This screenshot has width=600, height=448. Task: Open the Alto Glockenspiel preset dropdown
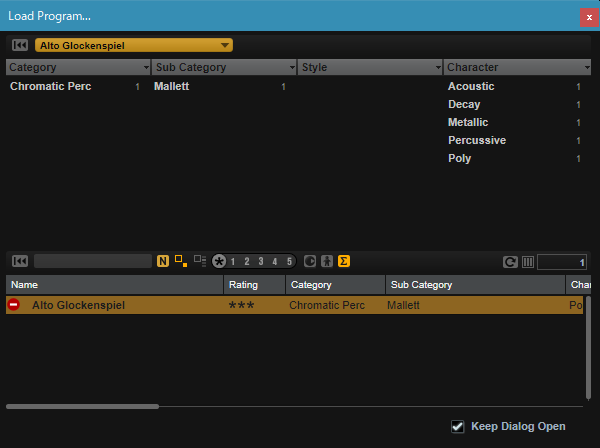[134, 45]
